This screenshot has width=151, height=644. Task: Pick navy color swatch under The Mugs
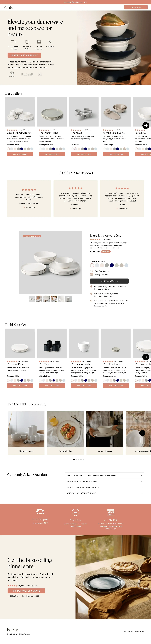click(86, 149)
